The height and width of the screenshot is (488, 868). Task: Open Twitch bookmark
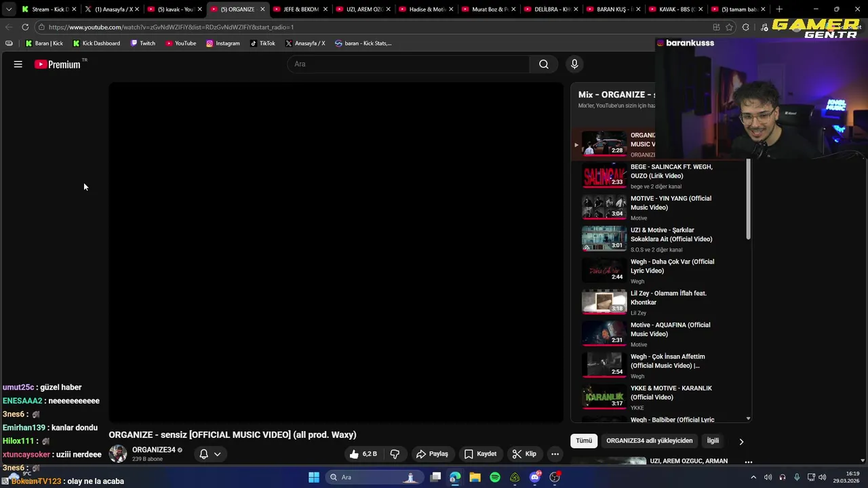pyautogui.click(x=143, y=43)
